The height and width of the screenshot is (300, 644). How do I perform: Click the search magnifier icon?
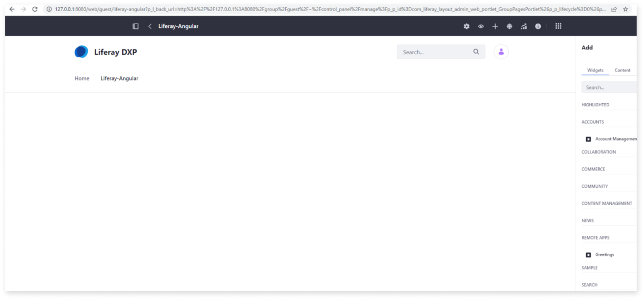click(476, 52)
